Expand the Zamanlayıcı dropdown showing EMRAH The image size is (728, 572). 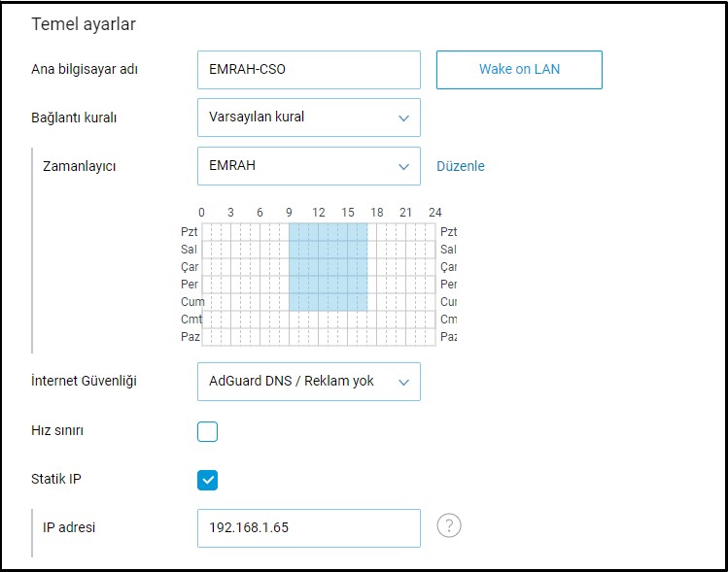point(308,166)
